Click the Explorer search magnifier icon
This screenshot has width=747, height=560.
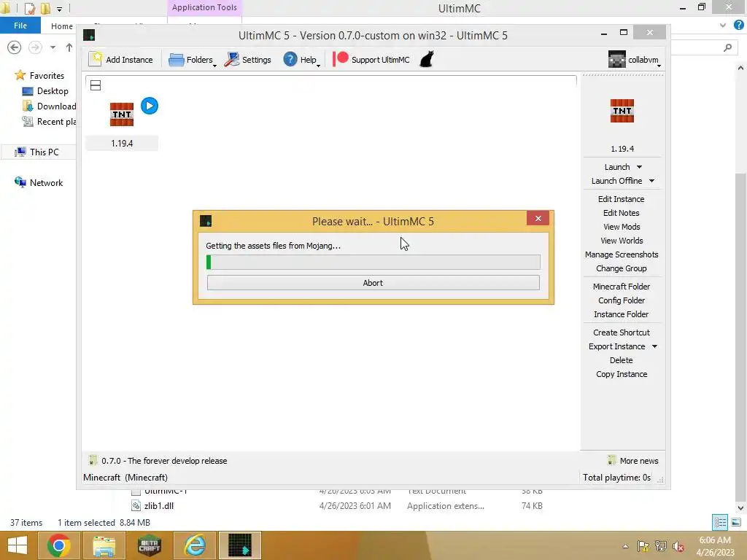coord(727,47)
